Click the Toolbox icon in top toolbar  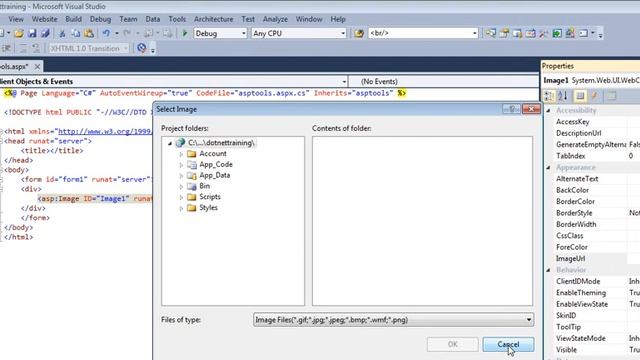[543, 33]
